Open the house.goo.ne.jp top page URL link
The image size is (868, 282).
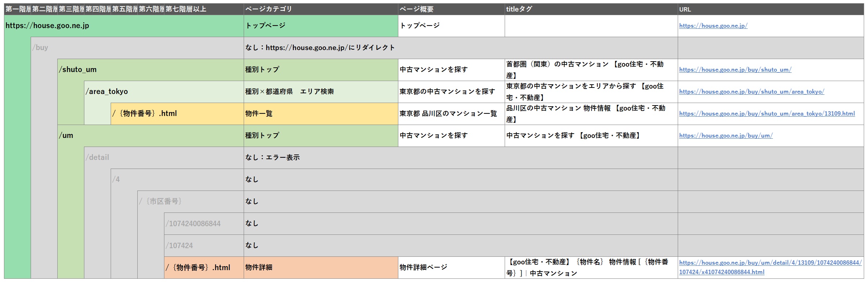point(713,26)
